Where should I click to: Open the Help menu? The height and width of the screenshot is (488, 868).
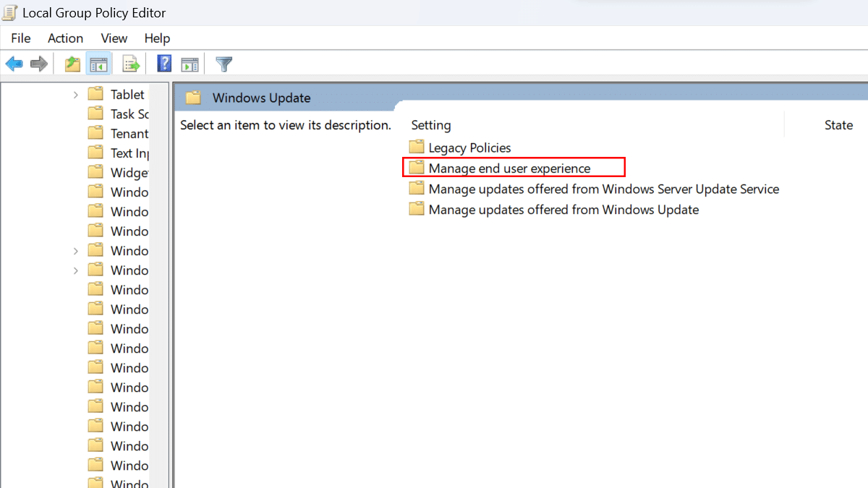coord(157,38)
